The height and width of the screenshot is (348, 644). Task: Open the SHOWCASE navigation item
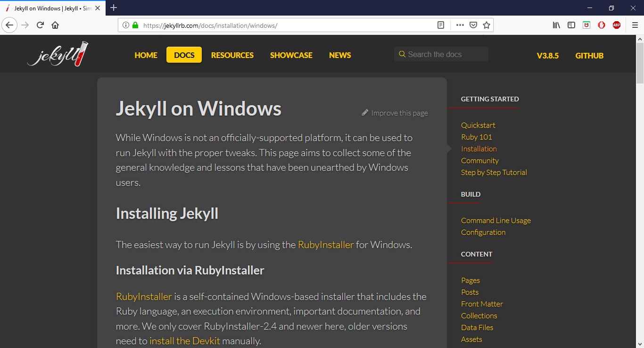[x=291, y=55]
